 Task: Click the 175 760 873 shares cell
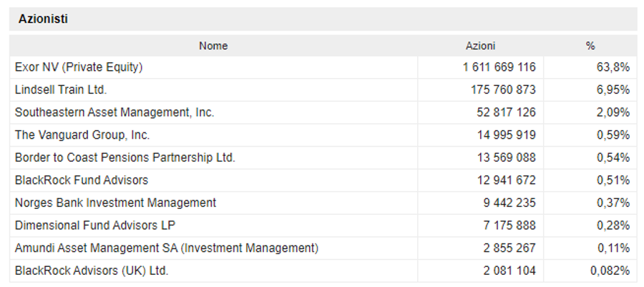pyautogui.click(x=503, y=89)
